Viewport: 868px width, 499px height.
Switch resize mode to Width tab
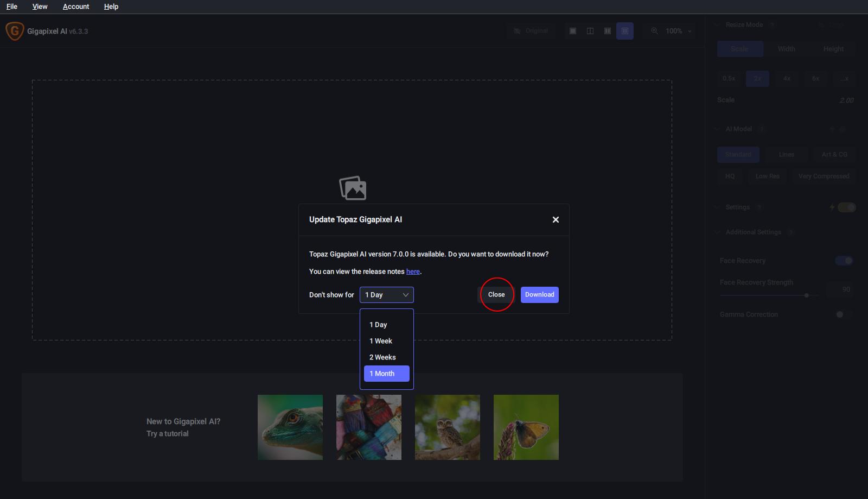[787, 49]
